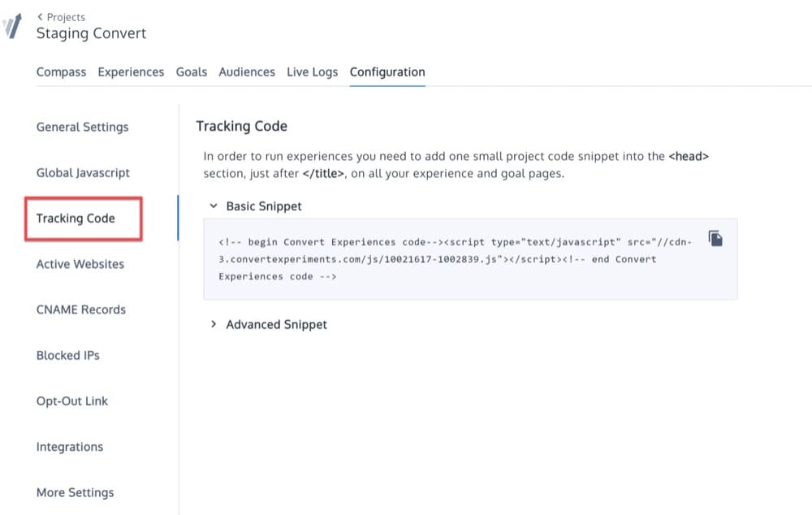Open Opt-Out Link settings
This screenshot has height=515, width=812.
pyautogui.click(x=72, y=401)
